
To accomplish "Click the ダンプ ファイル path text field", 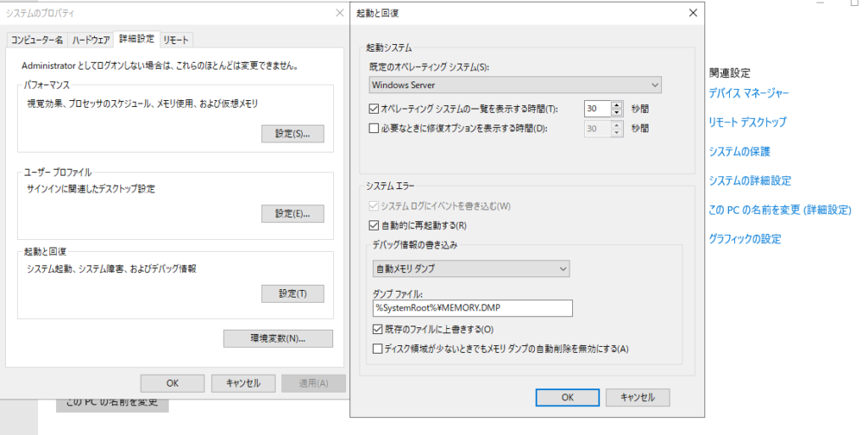I will pyautogui.click(x=473, y=308).
